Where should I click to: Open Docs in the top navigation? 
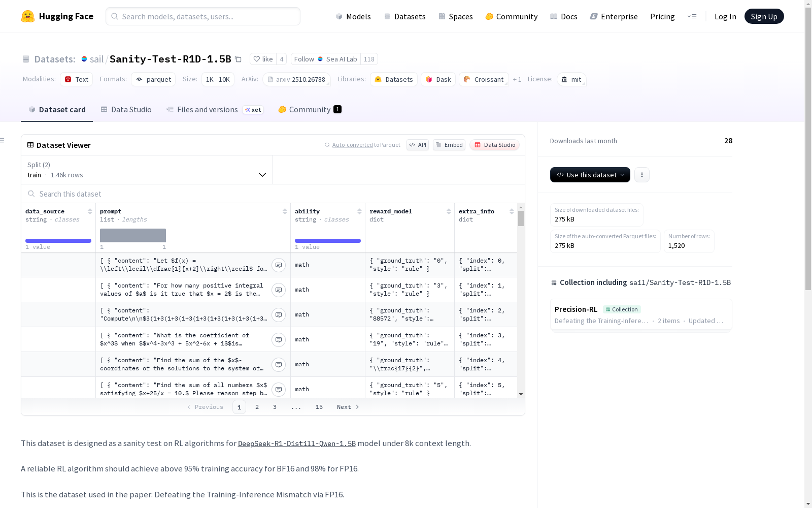point(564,16)
